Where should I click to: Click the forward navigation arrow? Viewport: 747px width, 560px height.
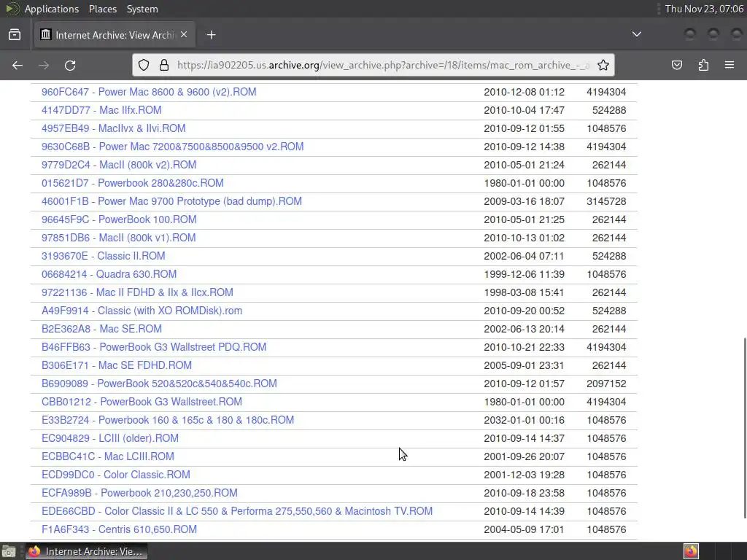44,65
